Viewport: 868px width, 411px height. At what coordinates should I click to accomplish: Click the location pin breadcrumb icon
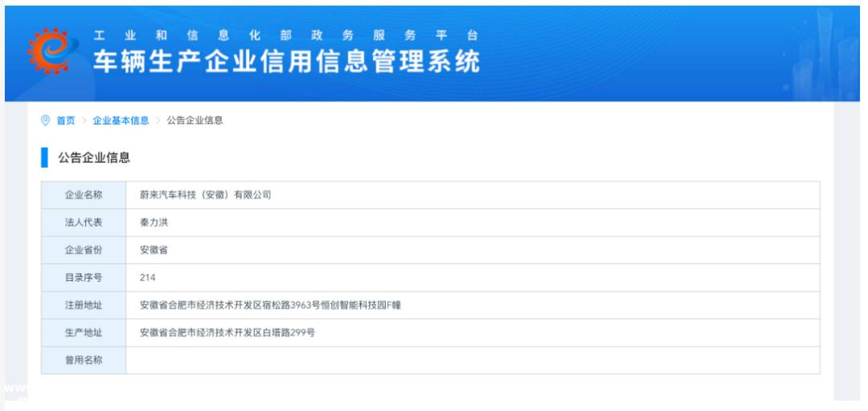45,120
